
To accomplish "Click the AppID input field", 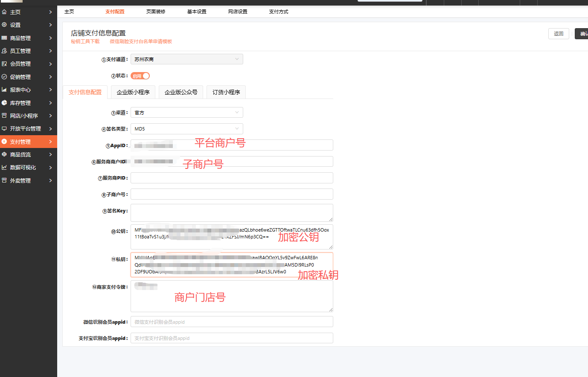I will tap(232, 145).
